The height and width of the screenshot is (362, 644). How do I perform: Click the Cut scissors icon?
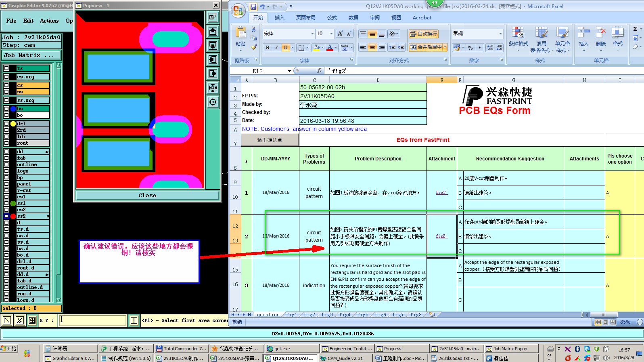(x=253, y=29)
